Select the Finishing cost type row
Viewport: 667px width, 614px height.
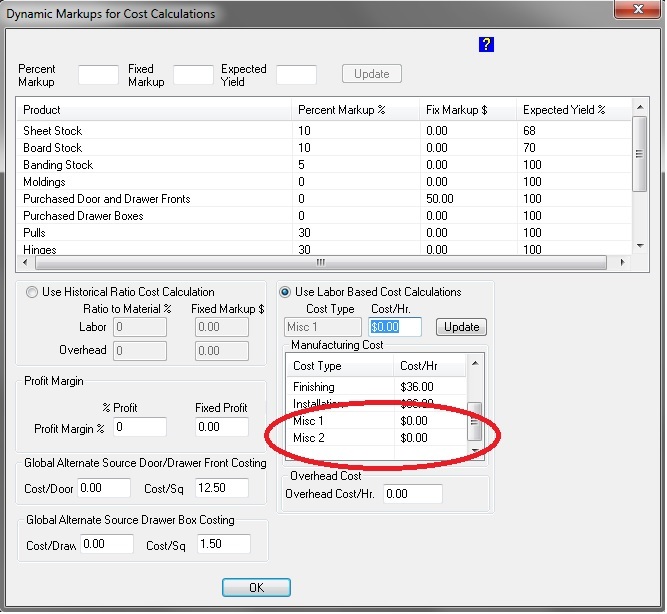pos(314,387)
